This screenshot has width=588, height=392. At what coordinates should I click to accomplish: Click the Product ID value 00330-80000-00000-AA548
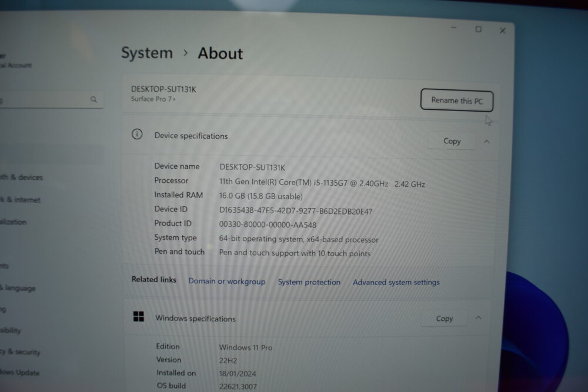click(268, 225)
